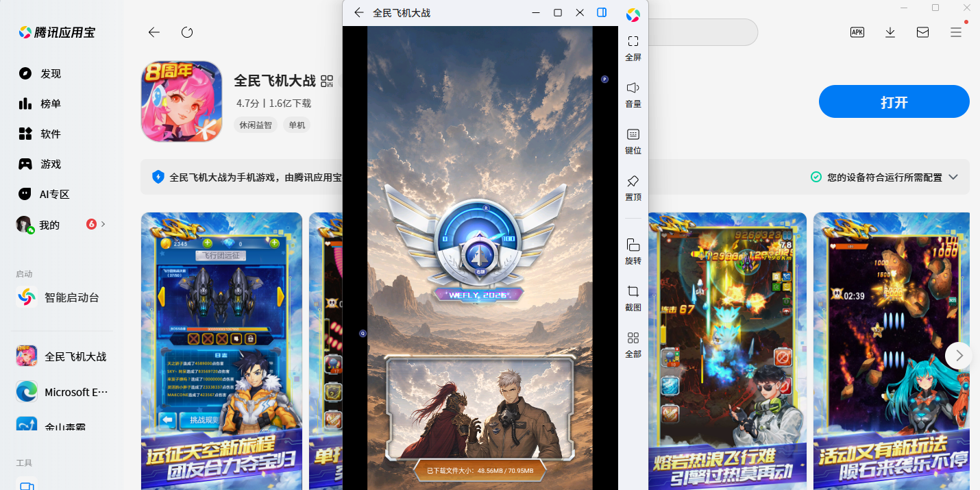This screenshot has width=980, height=490.
Task: Open the hamburger main menu
Action: point(956,32)
